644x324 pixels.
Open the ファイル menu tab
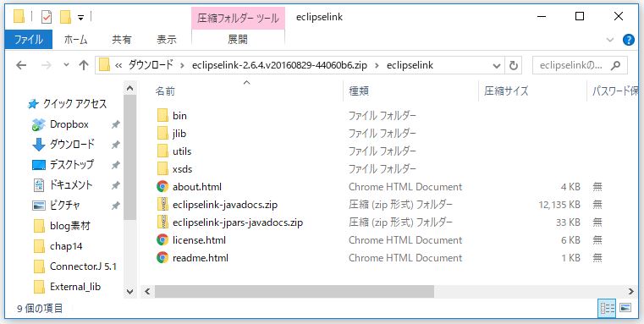29,40
